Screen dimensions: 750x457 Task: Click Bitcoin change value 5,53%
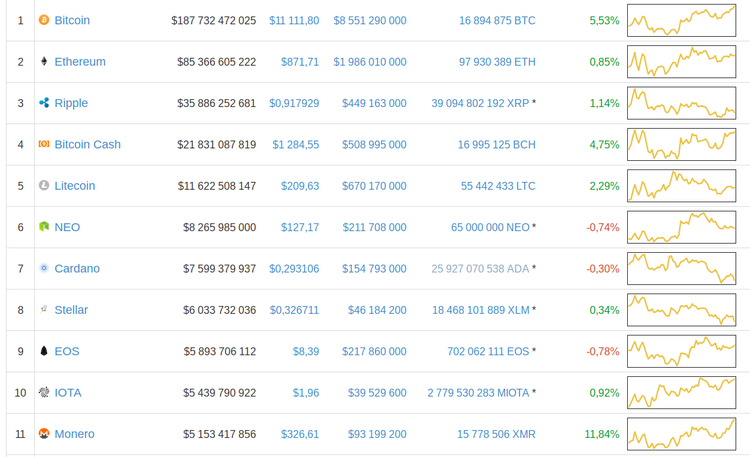pos(605,21)
